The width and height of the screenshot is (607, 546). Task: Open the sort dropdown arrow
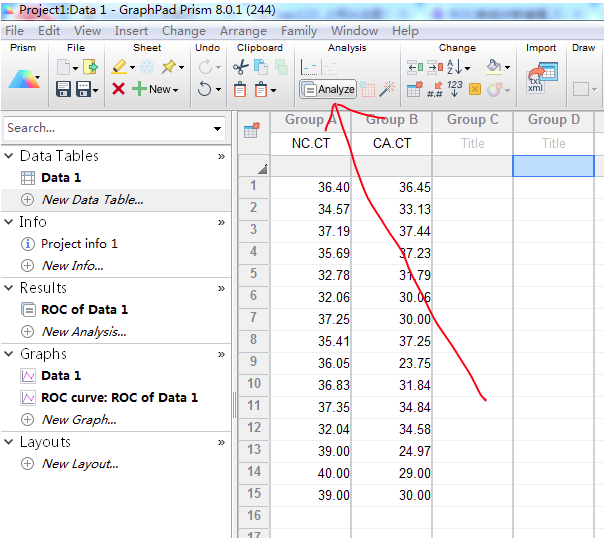tap(468, 69)
